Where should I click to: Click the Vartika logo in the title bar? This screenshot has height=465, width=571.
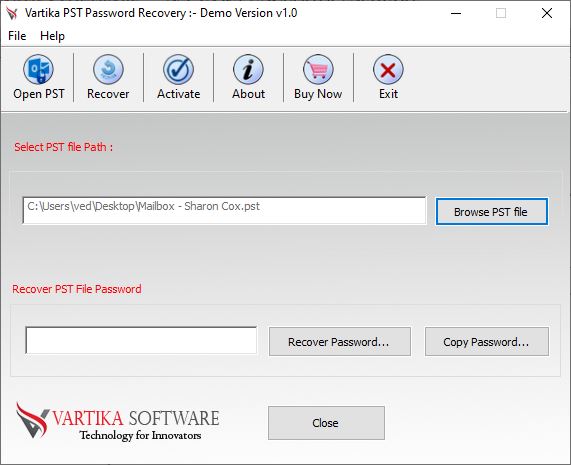[12, 13]
